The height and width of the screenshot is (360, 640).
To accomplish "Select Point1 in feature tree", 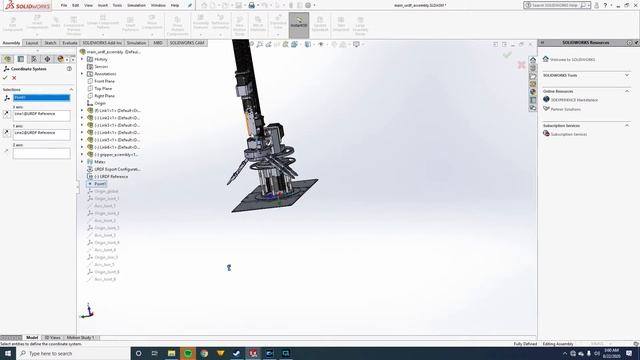I will (x=100, y=184).
